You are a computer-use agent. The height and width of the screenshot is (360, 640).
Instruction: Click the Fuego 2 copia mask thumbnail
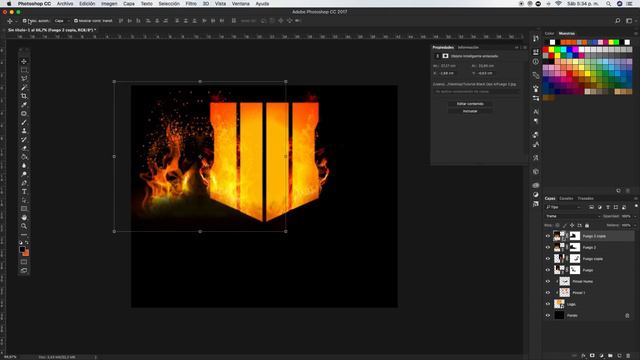(x=575, y=236)
